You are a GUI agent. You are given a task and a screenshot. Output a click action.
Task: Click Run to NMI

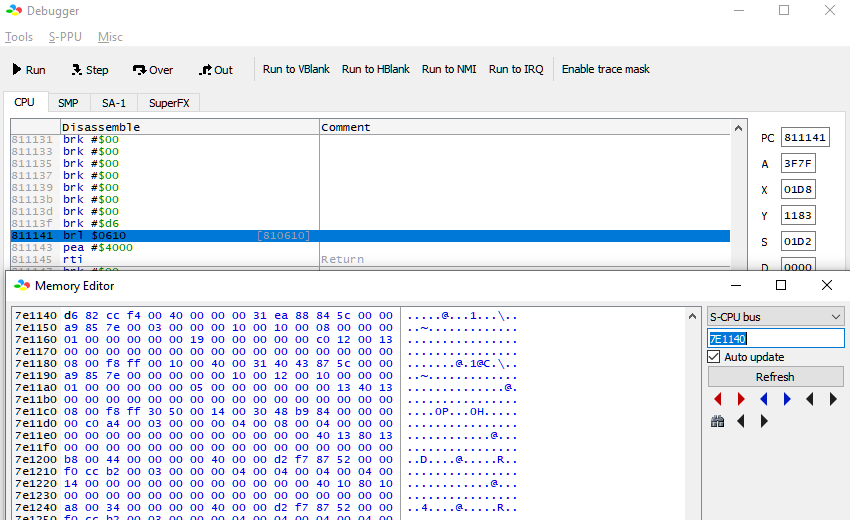coord(449,69)
